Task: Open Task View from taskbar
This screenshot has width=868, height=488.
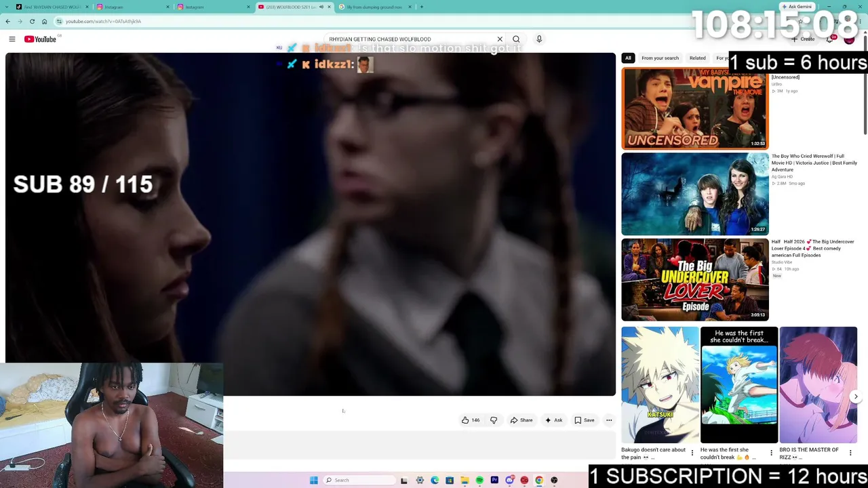Action: point(404,481)
